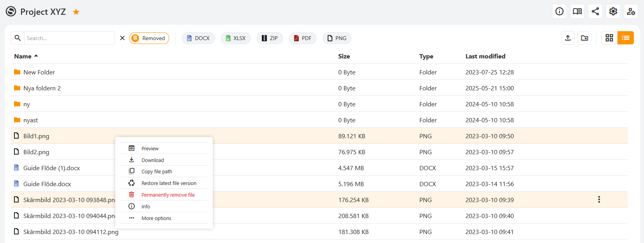Screen dimensions: 644x243
Task: Choose Info in context menu
Action: click(164, 206)
